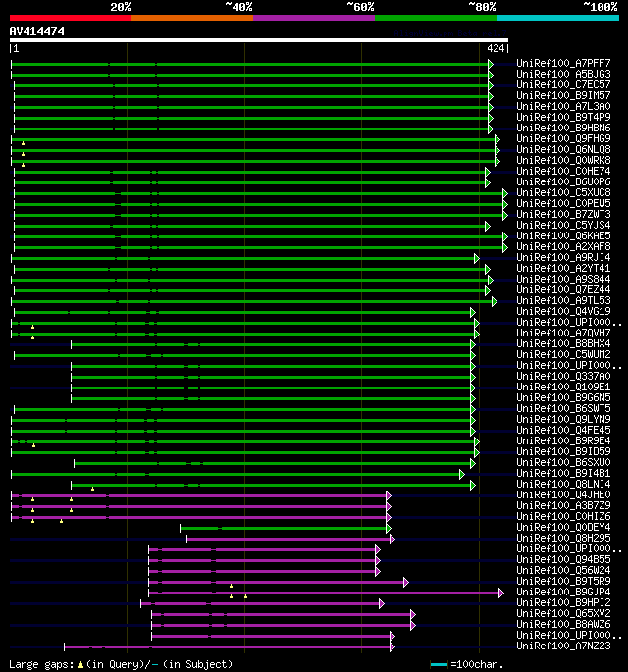Viewport: 628px width, 672px height.
Task: Click the UniRef100_B9R9E4 label
Action: pos(563,441)
